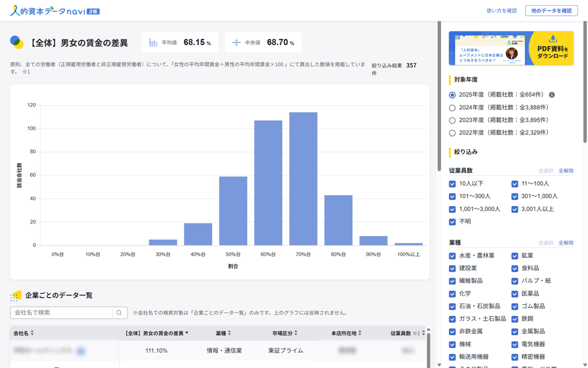
Task: Uncheck 石油・石炭製品 industry checkbox
Action: (x=452, y=307)
